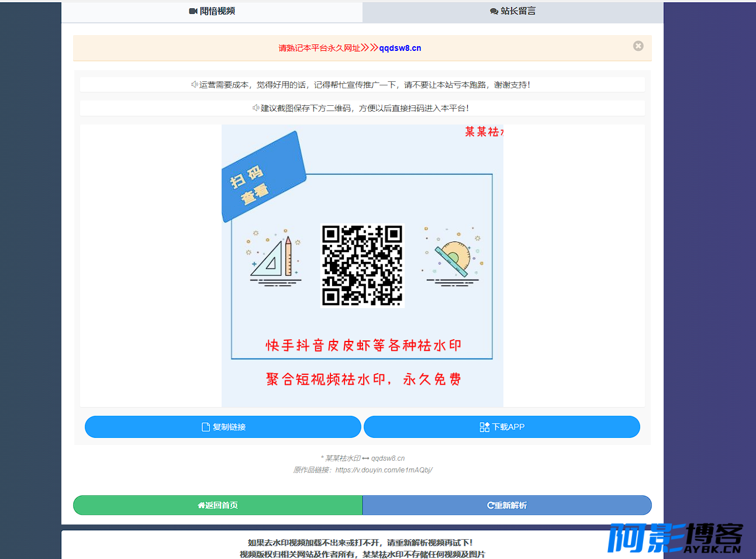Open the blue qqdsw8.cn link in banner
756x559 pixels.
point(400,48)
